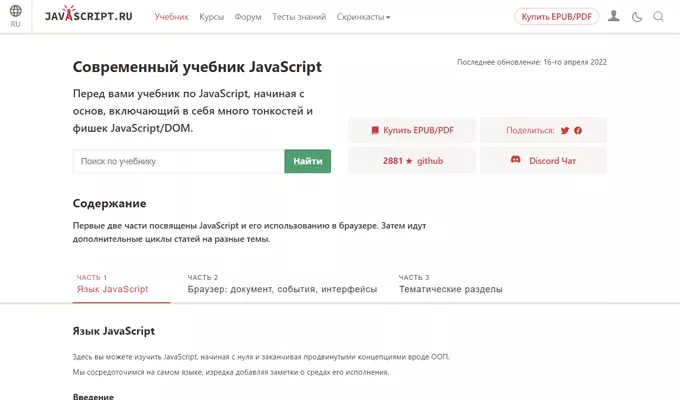Screen dimensions: 680x400
Task: Click the header Купить EPUB/PDF button
Action: (x=556, y=16)
